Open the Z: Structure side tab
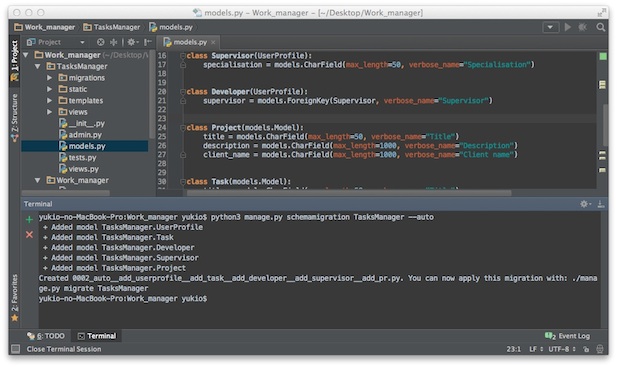 [15, 117]
